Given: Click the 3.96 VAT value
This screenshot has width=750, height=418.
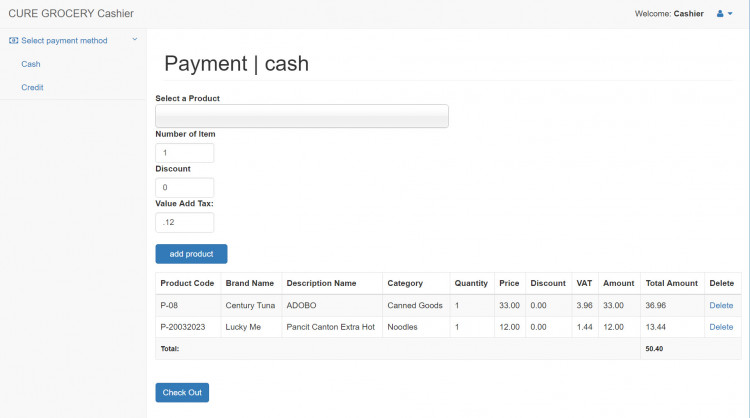Looking at the screenshot, I should point(585,306).
